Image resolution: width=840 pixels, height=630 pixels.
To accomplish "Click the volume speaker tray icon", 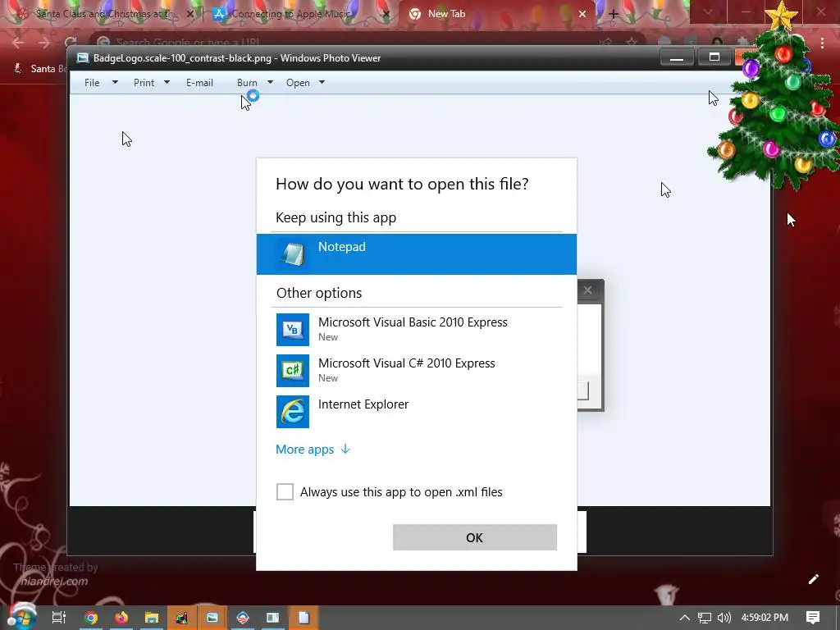I will (724, 618).
